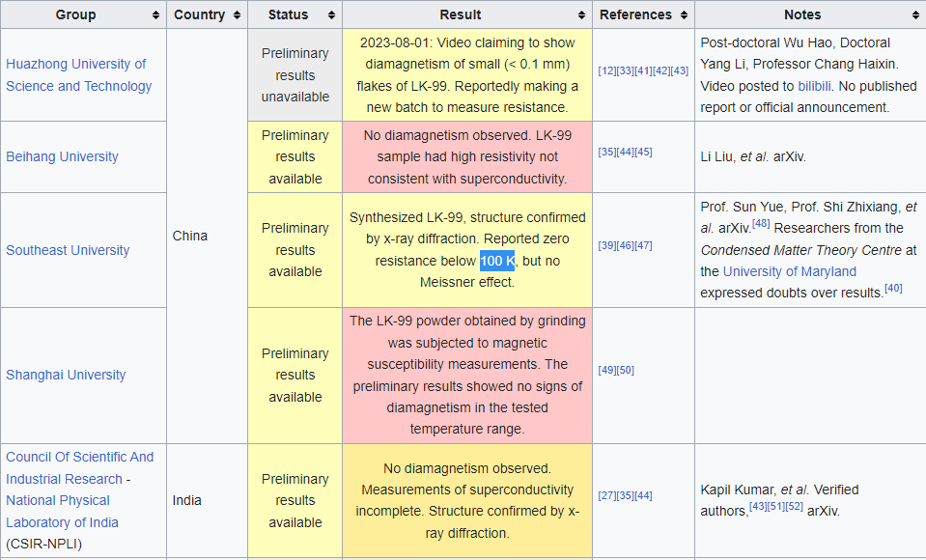This screenshot has height=560, width=926.
Task: Open the Southeast University link
Action: 68,250
